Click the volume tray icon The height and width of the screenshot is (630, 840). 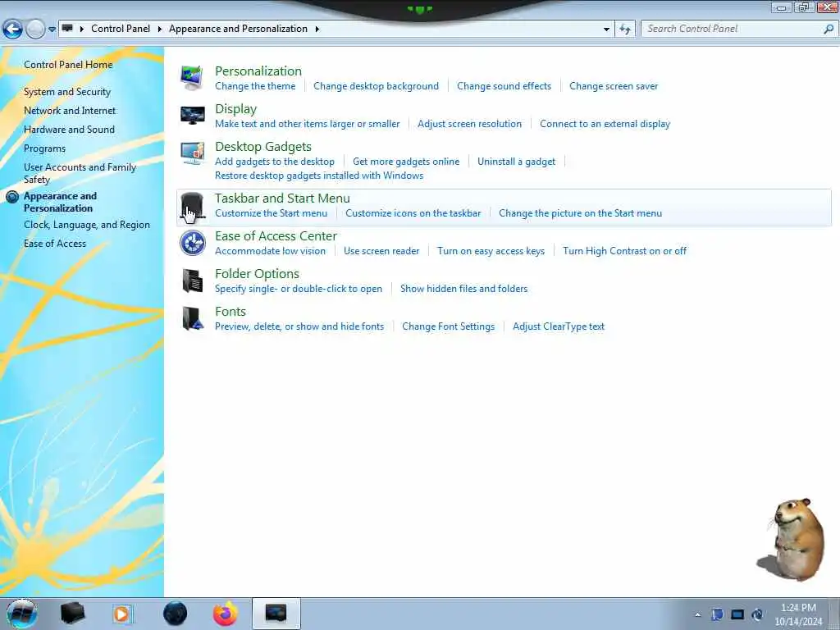point(757,614)
